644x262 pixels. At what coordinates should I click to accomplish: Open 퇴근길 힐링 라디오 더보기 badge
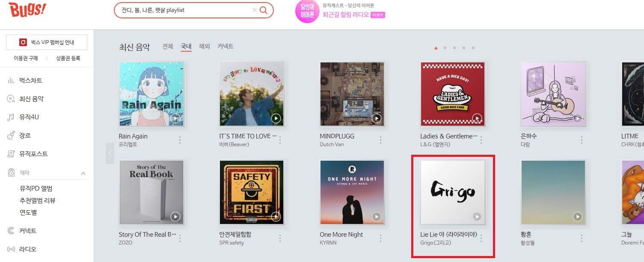pos(378,15)
